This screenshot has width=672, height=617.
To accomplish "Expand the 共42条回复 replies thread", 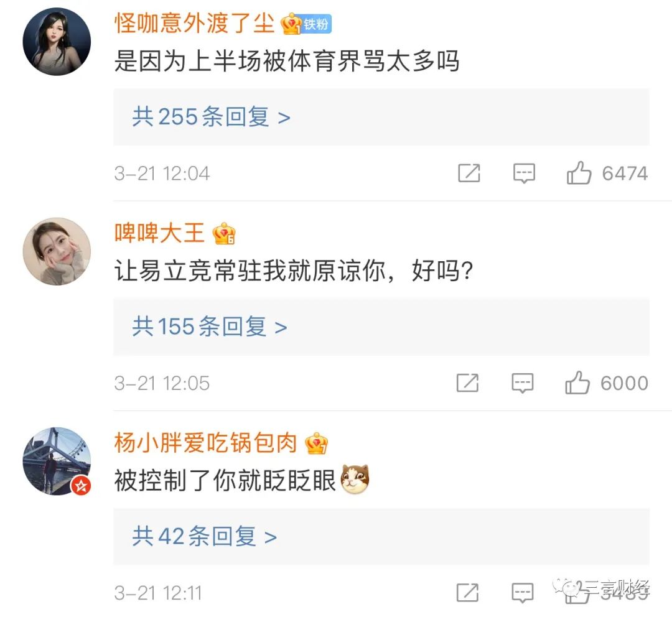I will coord(381,536).
